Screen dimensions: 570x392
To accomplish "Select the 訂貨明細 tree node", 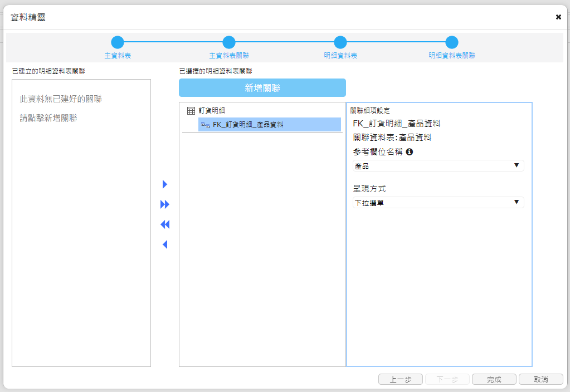I will tap(212, 110).
